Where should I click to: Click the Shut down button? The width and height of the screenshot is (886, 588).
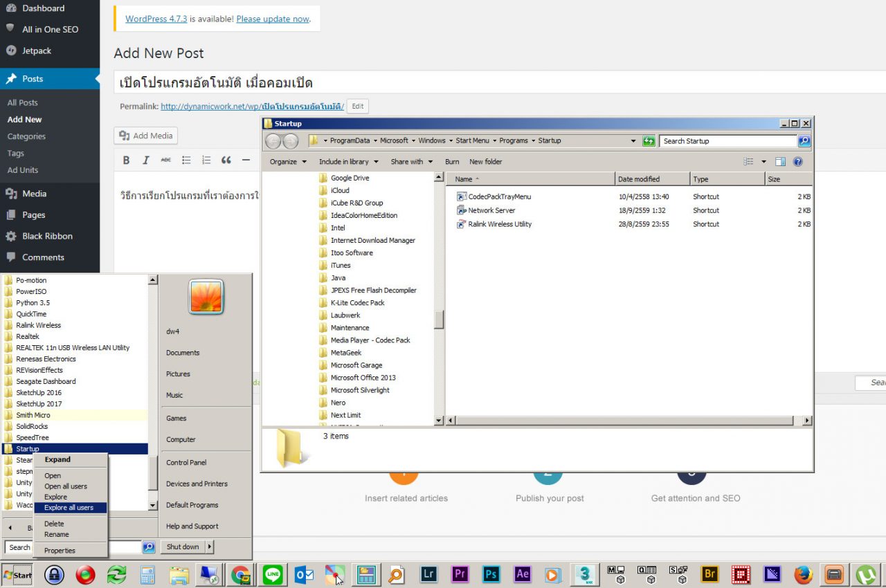[183, 546]
